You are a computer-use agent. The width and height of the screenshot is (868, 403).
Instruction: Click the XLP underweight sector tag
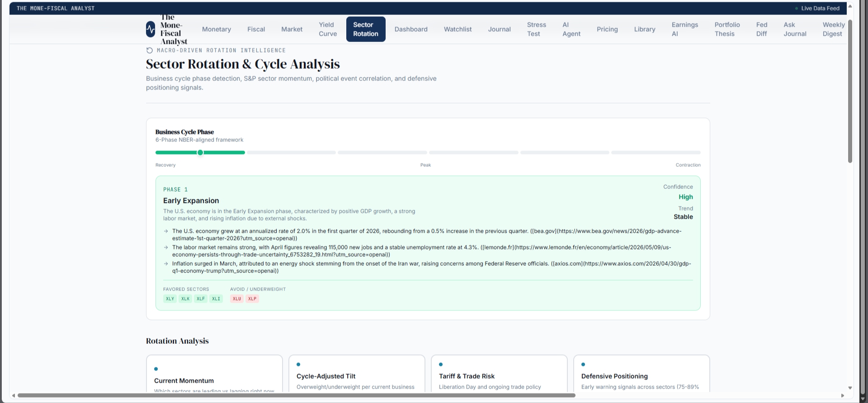click(x=252, y=299)
